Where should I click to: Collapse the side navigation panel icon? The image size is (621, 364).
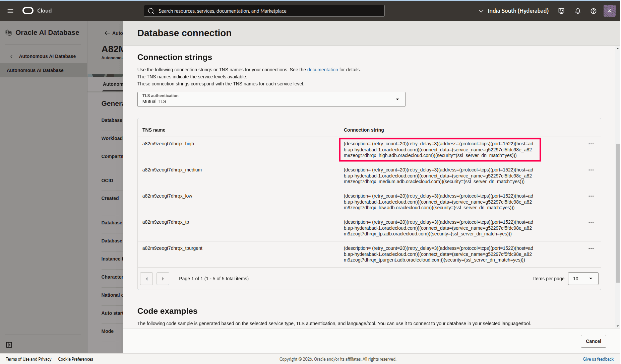point(9,345)
